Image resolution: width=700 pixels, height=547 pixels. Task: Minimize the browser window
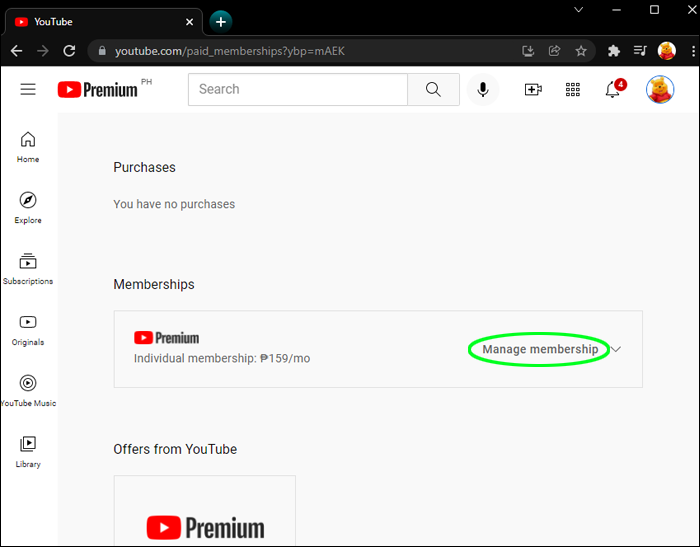coord(617,10)
